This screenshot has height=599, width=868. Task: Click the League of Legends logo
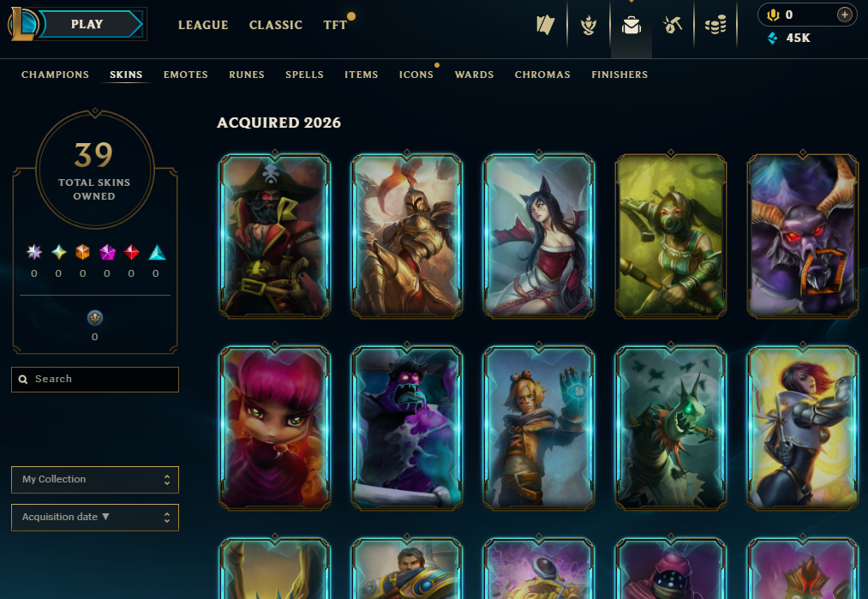pos(22,24)
